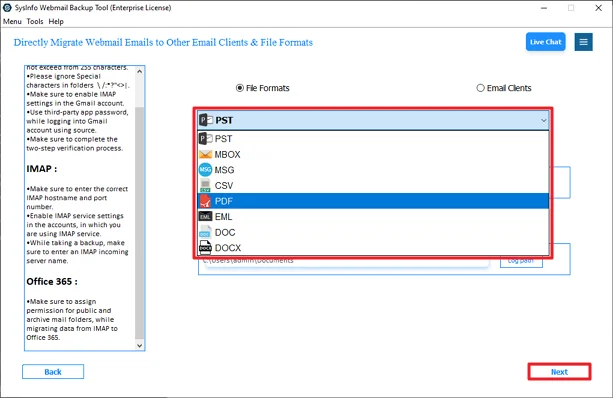Choose highlighted PDF format option
Image resolution: width=613 pixels, height=398 pixels.
pyautogui.click(x=373, y=201)
